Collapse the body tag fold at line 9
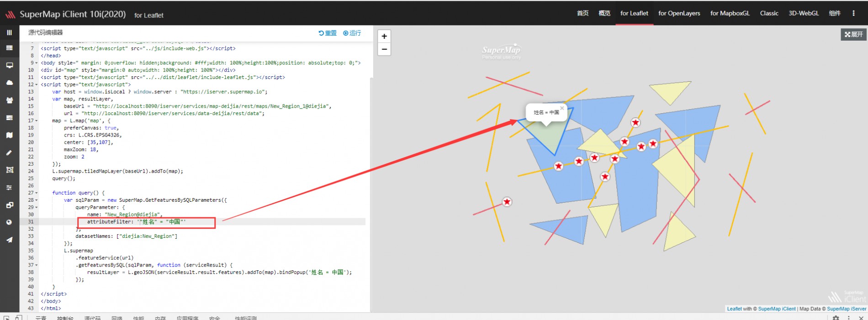 [37, 63]
